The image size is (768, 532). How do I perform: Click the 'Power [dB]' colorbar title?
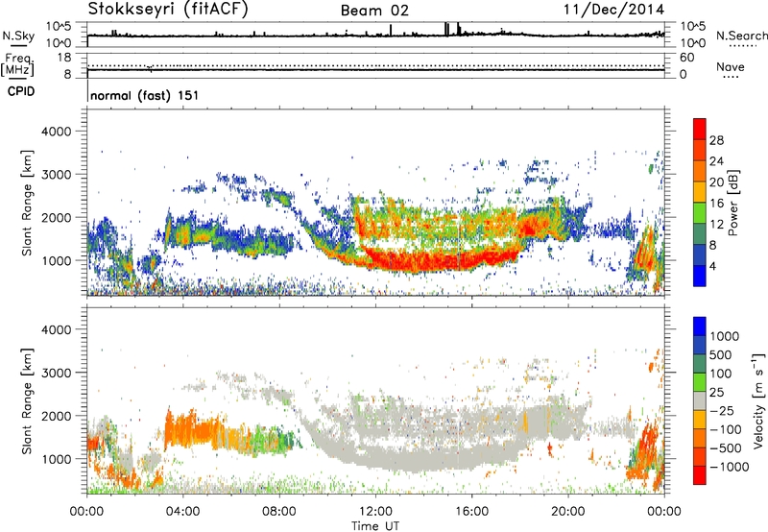coord(732,203)
